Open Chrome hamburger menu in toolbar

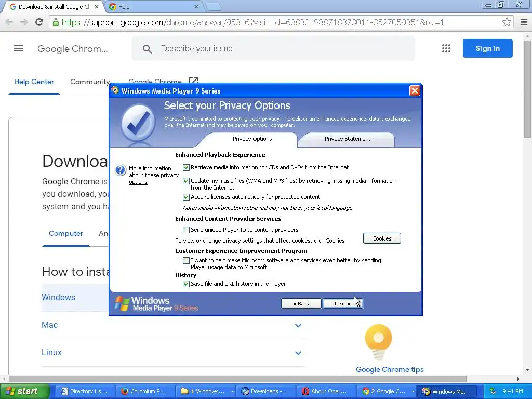tap(524, 22)
